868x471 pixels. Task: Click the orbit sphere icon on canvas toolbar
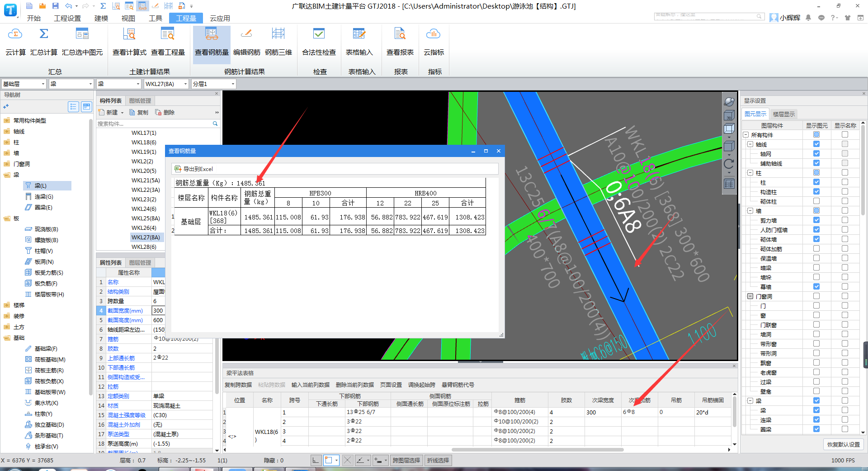click(729, 102)
